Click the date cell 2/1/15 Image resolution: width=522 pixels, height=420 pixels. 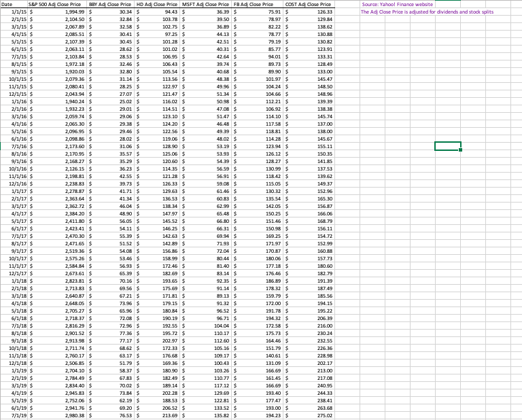click(x=14, y=19)
